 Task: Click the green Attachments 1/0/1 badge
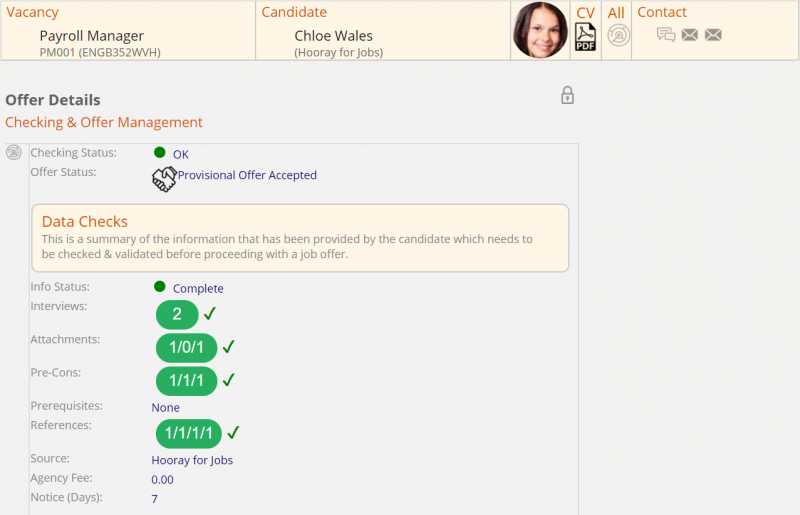(x=186, y=348)
